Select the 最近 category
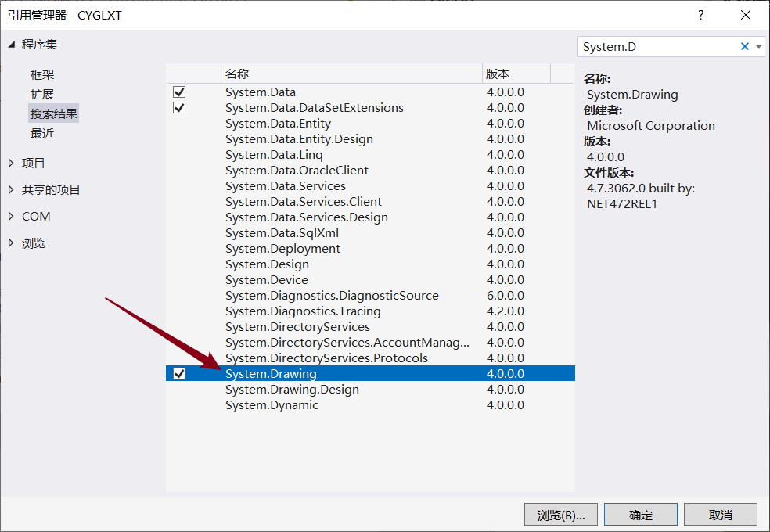This screenshot has width=770, height=532. [x=42, y=134]
